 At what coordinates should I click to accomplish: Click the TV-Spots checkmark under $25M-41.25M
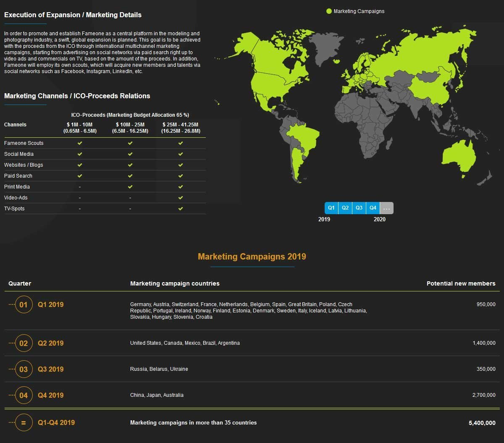click(181, 209)
